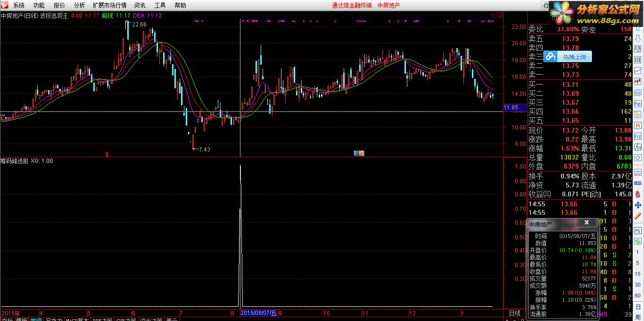The width and height of the screenshot is (644, 321).
Task: Open the colored grid table sidebar icon
Action: point(637,59)
